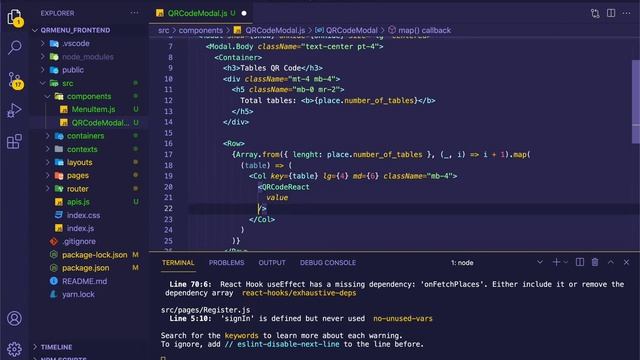The image size is (640, 360).
Task: Open the Explorer view in activity bar
Action: [14, 17]
